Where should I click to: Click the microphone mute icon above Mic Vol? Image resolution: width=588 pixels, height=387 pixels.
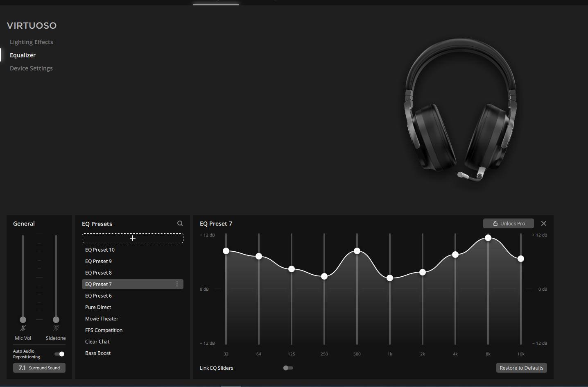coord(23,328)
